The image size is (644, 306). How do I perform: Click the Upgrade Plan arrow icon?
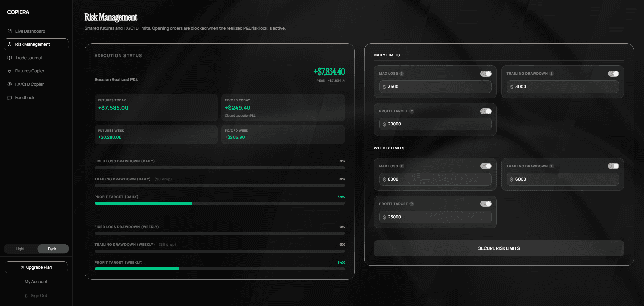pyautogui.click(x=22, y=268)
